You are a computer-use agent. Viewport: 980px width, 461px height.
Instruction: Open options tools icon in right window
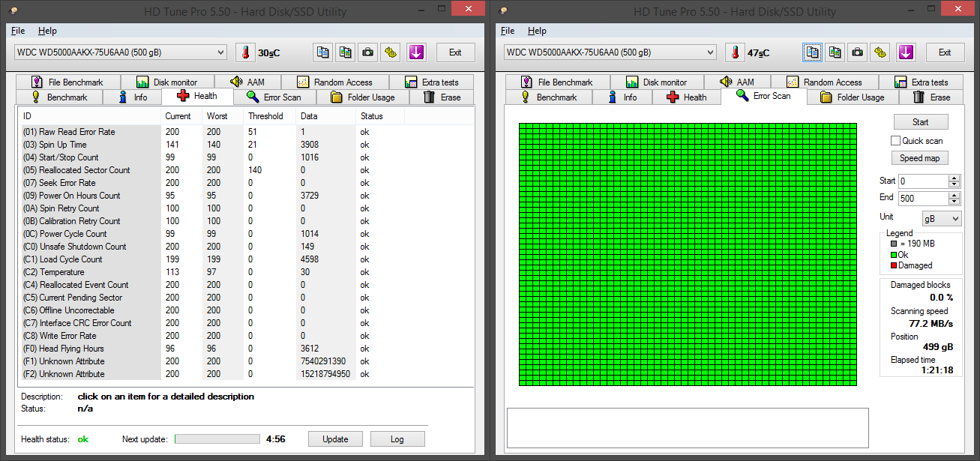(880, 52)
